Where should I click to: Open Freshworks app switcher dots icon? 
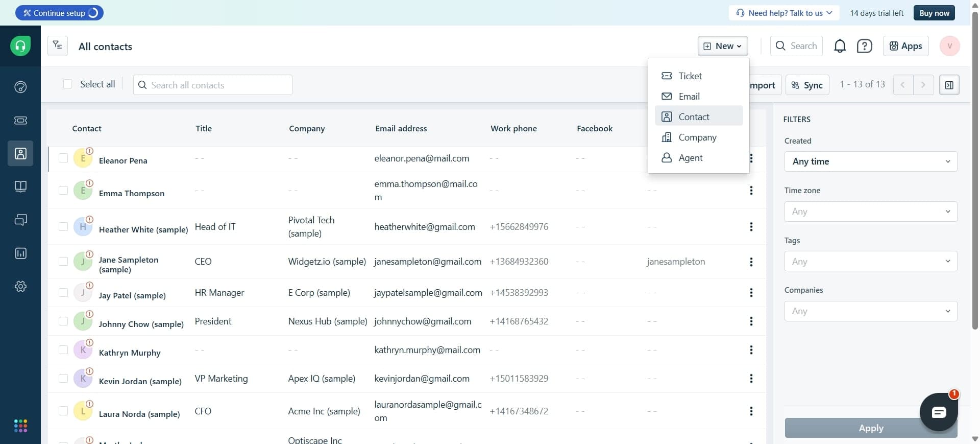[20, 426]
